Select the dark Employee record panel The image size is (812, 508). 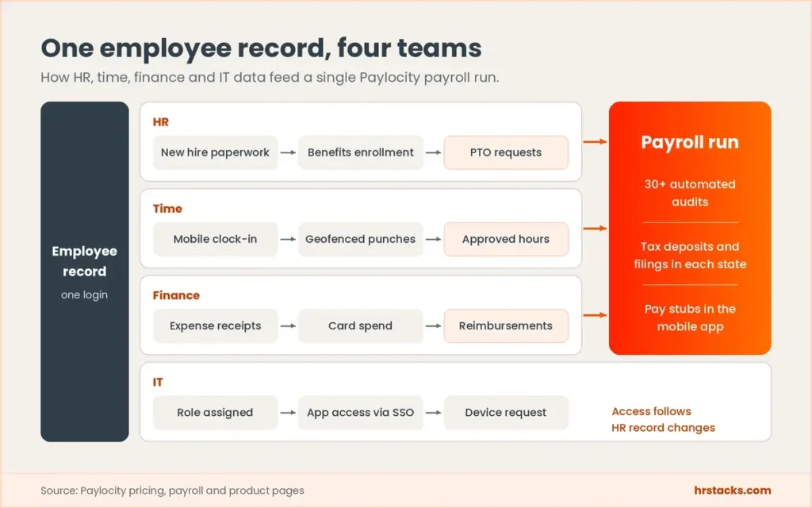click(x=85, y=271)
